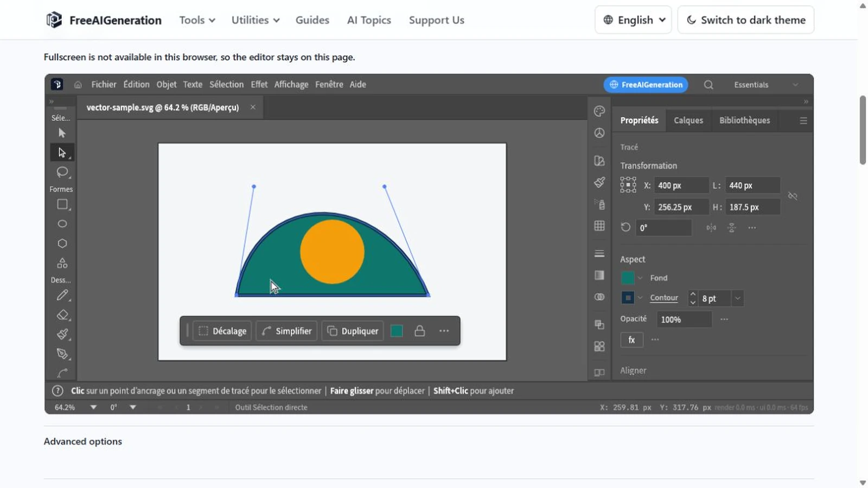Select the Paintbrush tool in left toolbar
Screen dimensions: 868x488
[x=62, y=335]
